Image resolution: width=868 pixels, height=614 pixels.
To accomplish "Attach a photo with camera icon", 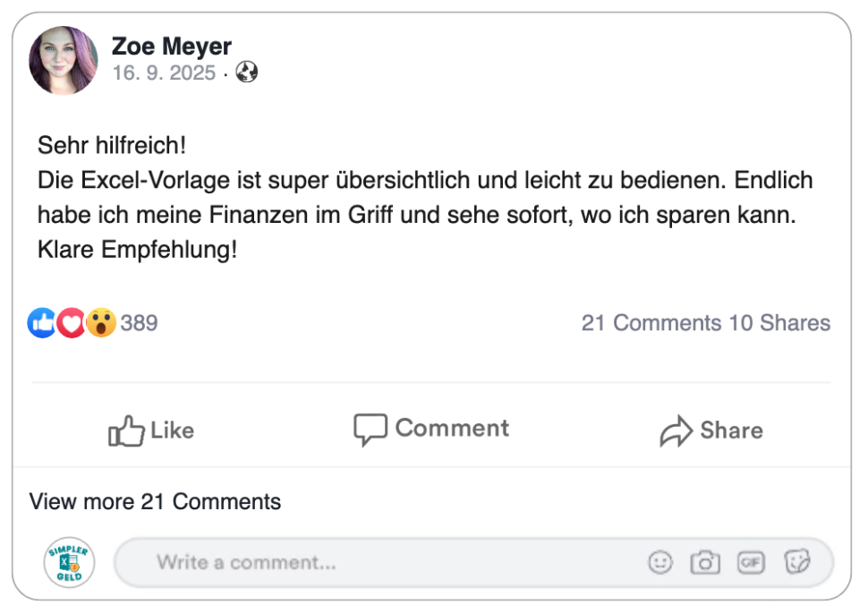I will (x=705, y=562).
